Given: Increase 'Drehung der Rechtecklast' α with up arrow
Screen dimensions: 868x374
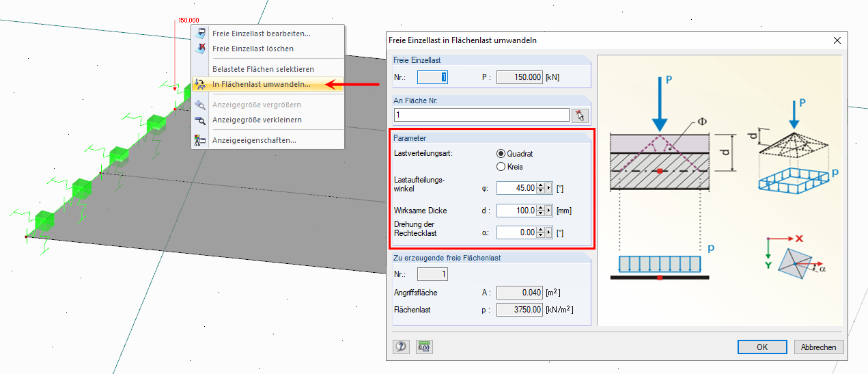Looking at the screenshot, I should click(x=541, y=230).
